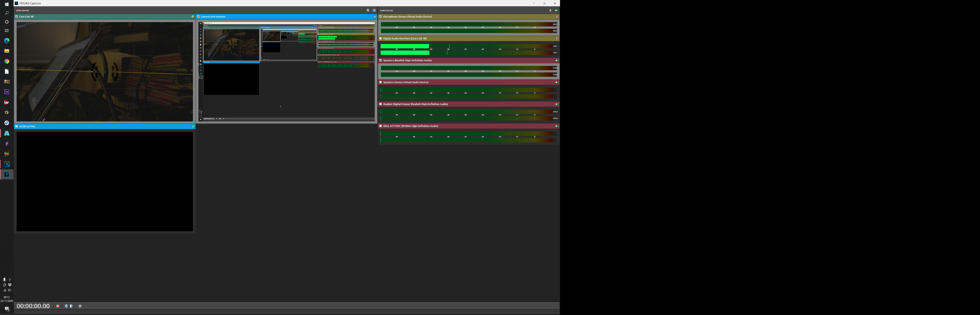The width and height of the screenshot is (980, 315).
Task: Click film reel icon in Video Sources header
Action: (368, 10)
